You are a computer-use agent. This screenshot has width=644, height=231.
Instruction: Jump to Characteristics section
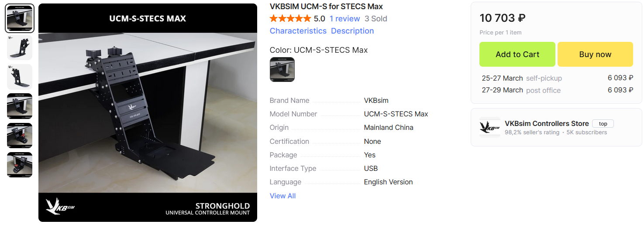pyautogui.click(x=298, y=31)
